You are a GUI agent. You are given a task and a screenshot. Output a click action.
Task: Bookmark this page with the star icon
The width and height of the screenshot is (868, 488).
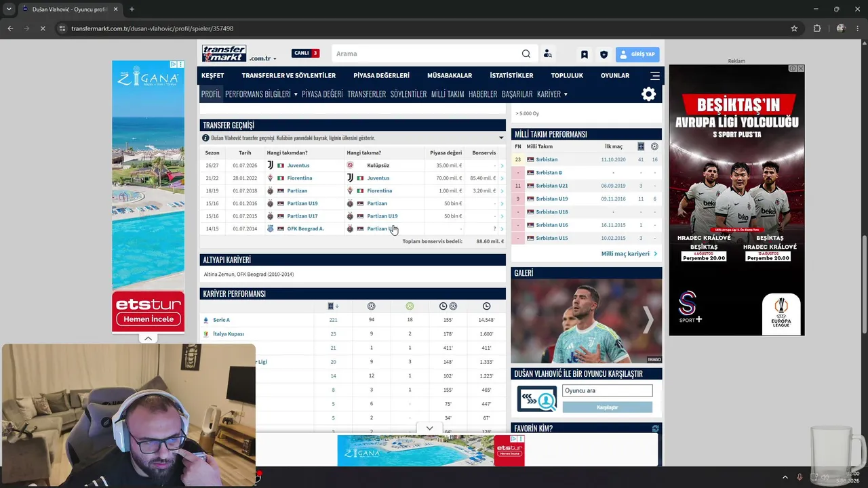794,28
